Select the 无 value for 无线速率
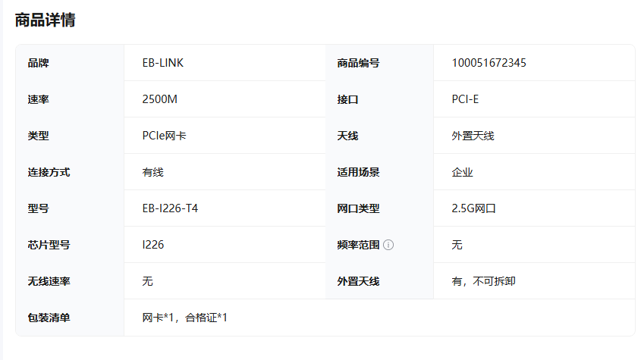The image size is (644, 360). (x=147, y=281)
